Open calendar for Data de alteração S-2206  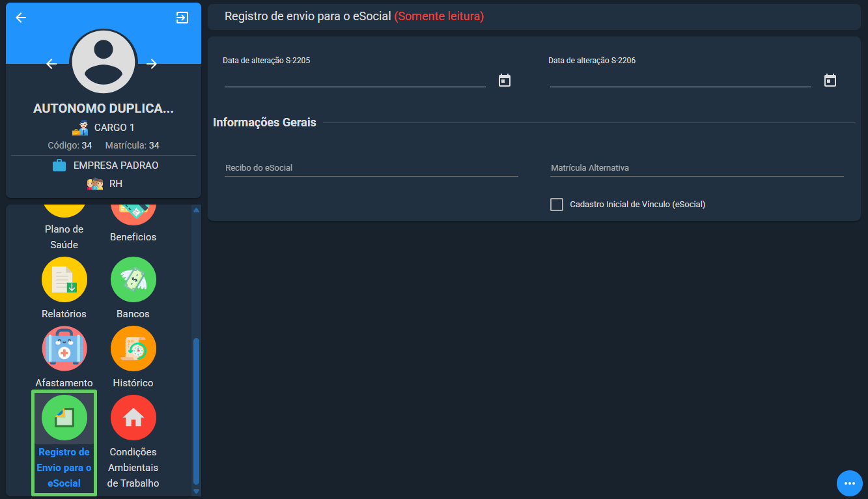(830, 80)
